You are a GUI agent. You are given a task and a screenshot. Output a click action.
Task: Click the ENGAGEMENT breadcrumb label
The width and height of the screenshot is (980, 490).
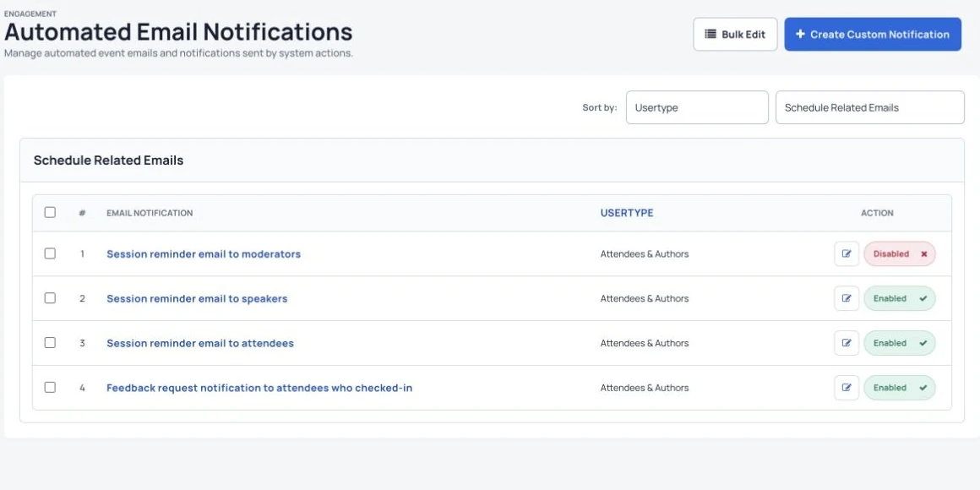point(30,14)
